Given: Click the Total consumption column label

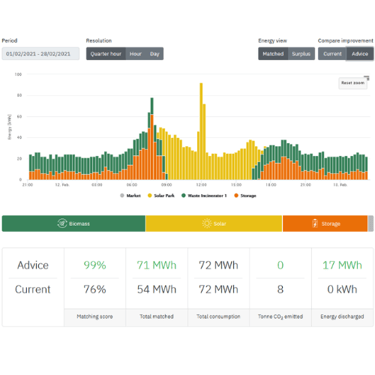Looking at the screenshot, I should tap(218, 316).
